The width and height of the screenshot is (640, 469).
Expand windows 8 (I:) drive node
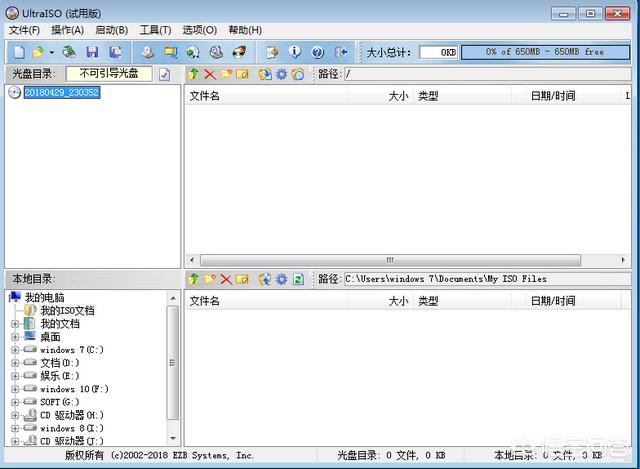(x=15, y=429)
